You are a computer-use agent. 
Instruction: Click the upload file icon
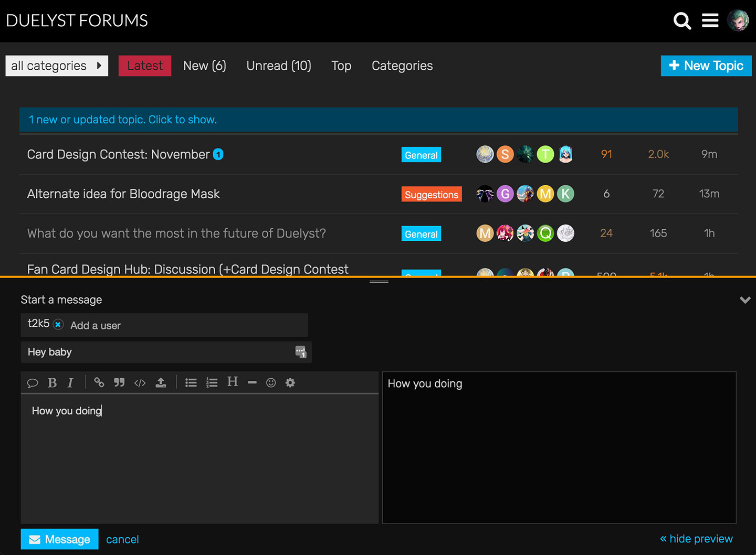pyautogui.click(x=161, y=383)
